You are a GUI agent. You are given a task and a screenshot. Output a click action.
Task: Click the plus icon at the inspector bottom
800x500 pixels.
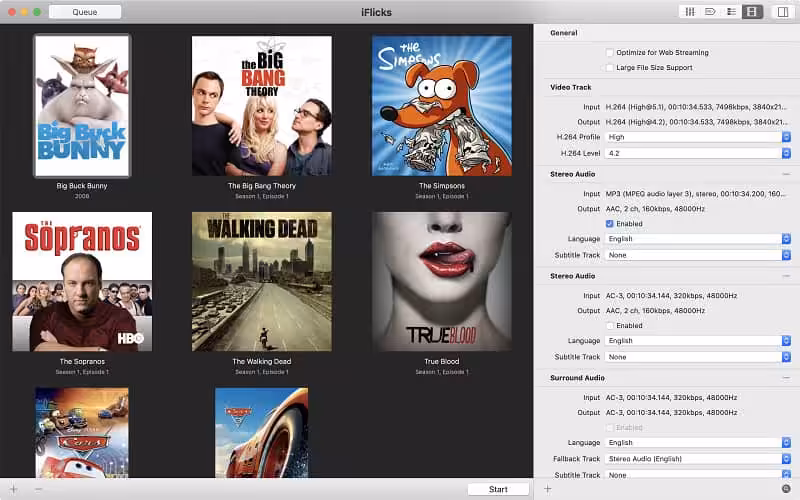pyautogui.click(x=547, y=489)
